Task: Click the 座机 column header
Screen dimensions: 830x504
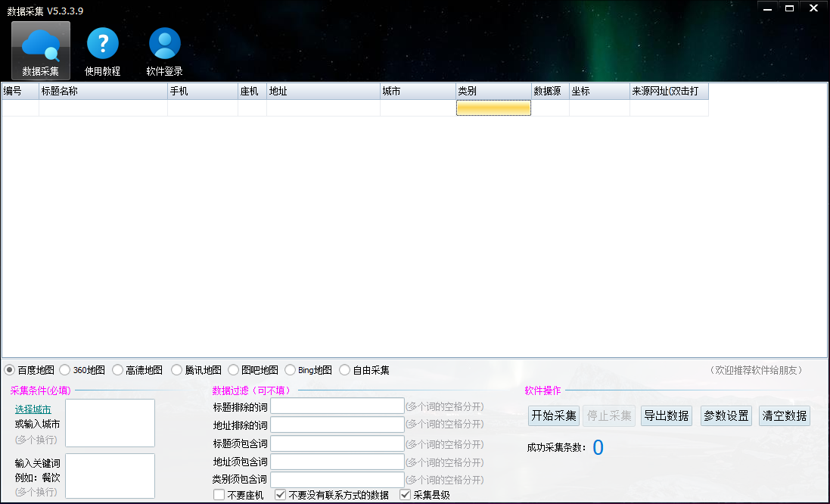Action: click(x=253, y=91)
